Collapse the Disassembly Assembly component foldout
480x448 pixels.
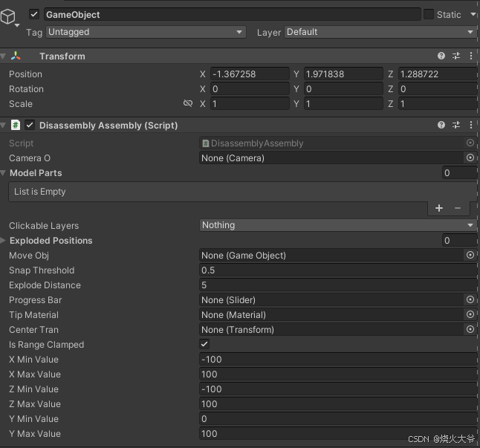click(4, 126)
